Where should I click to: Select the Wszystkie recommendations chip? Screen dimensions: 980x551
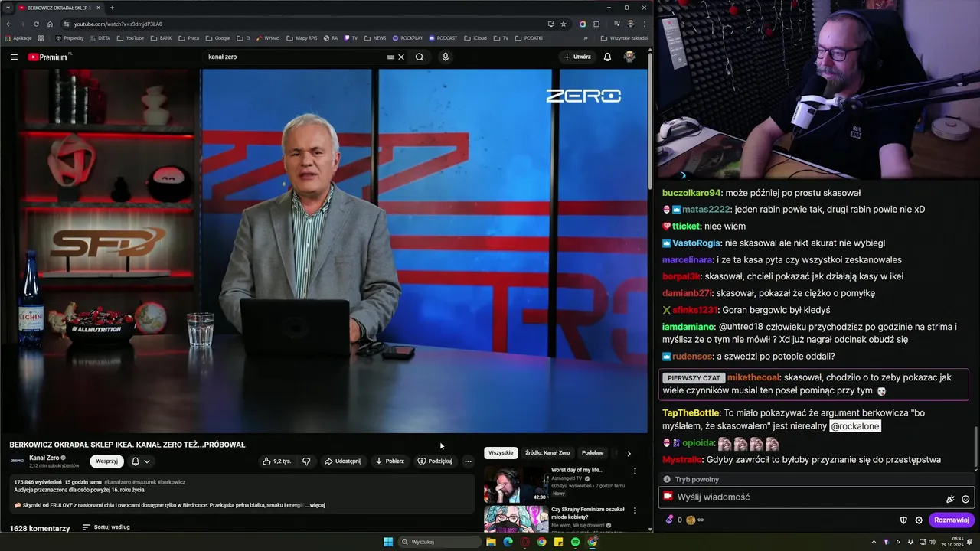click(501, 453)
